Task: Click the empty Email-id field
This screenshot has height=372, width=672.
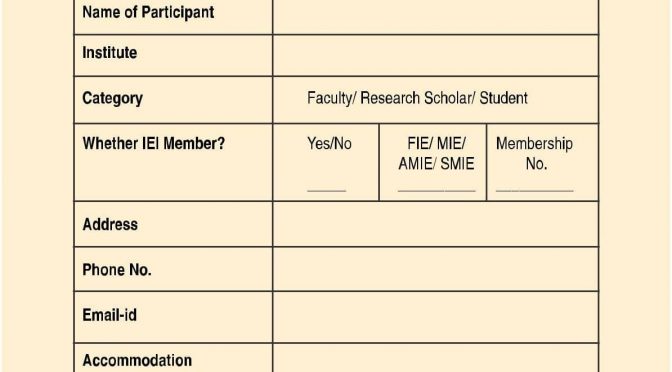Action: pos(435,317)
